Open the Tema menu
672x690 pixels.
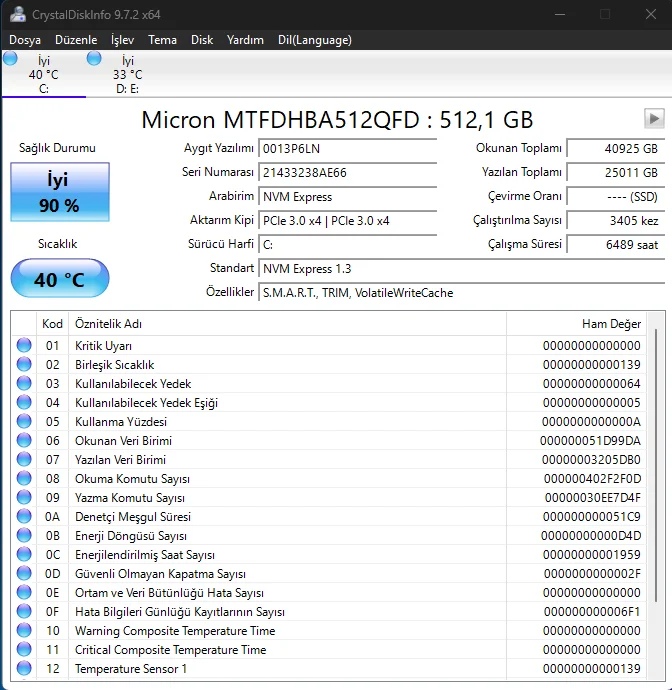[x=162, y=40]
